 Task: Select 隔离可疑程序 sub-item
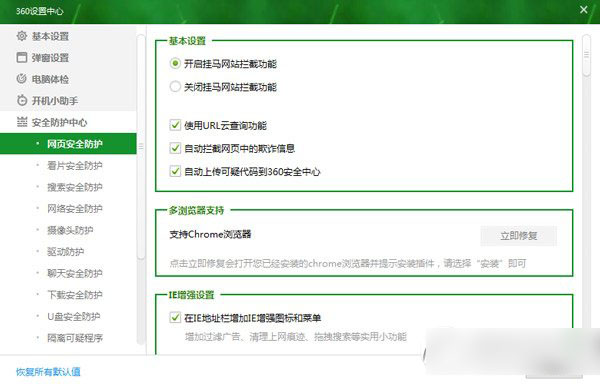tap(68, 338)
